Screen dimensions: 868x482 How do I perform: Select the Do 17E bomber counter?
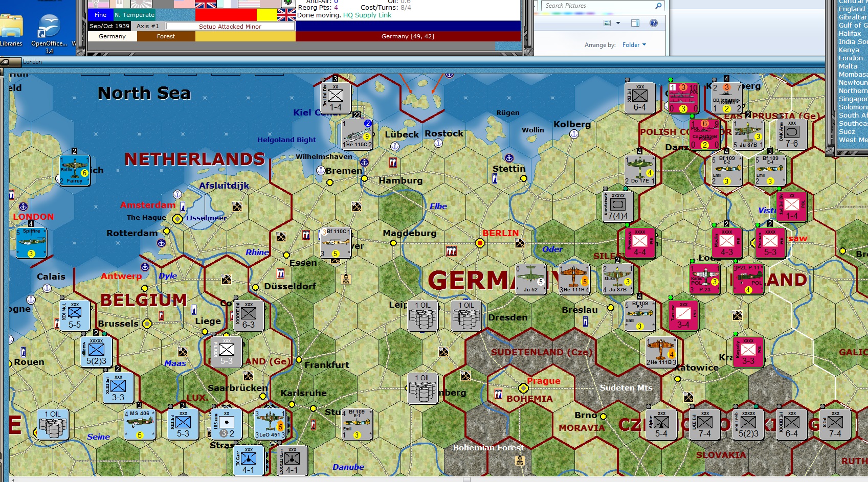pyautogui.click(x=640, y=170)
